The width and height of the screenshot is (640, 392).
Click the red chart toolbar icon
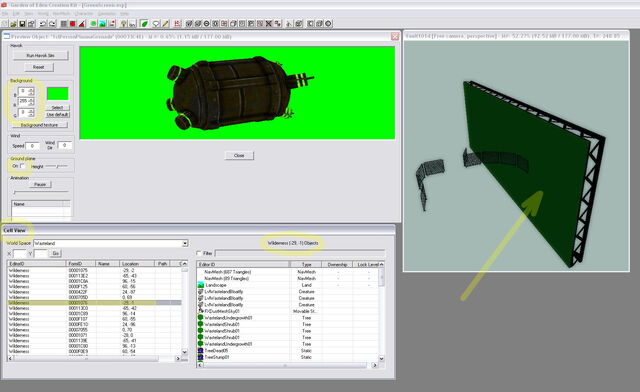tap(177, 24)
